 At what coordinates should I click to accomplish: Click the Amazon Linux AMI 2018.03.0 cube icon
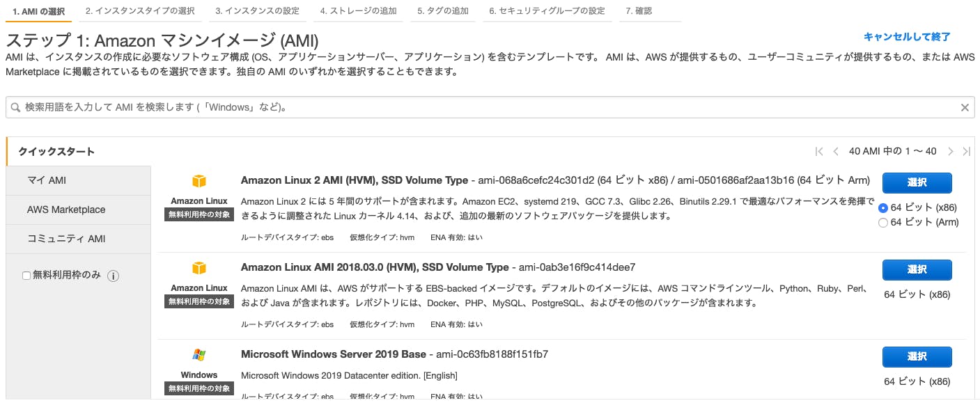click(x=199, y=268)
